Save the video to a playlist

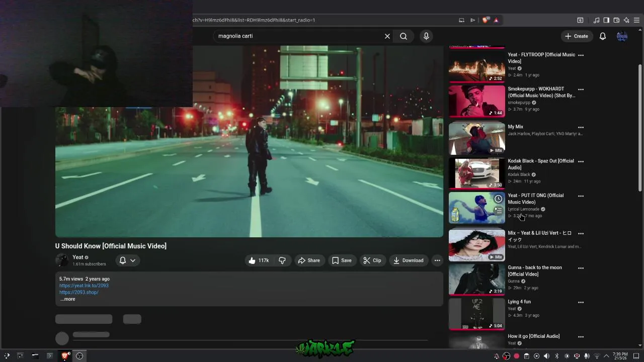pos(342,260)
